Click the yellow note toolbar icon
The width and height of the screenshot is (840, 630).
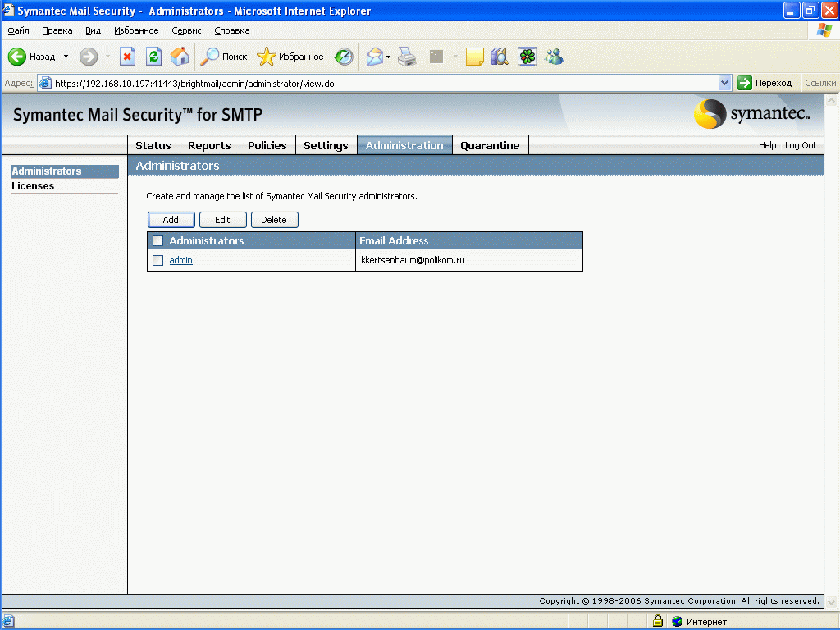[475, 57]
